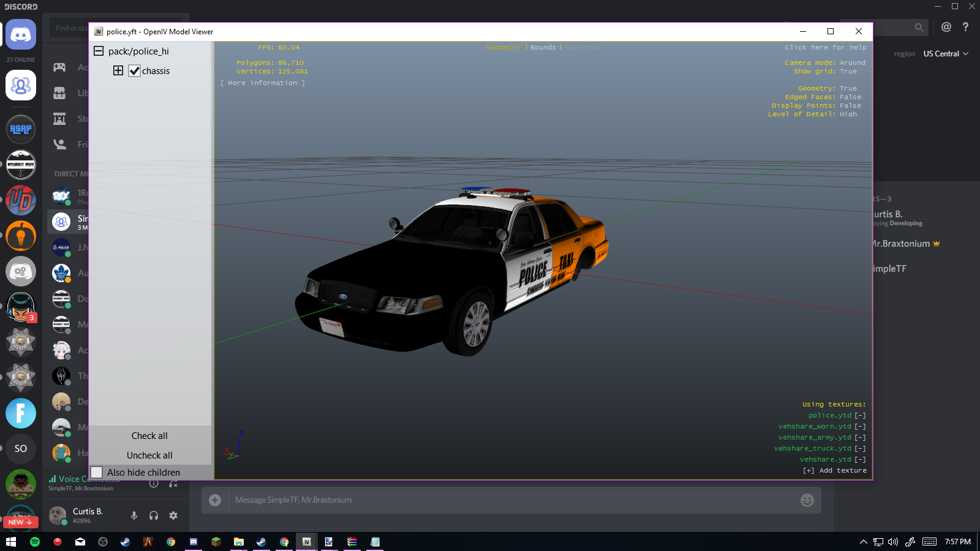The image size is (980, 551).
Task: Select the Geometry view tab
Action: (503, 48)
